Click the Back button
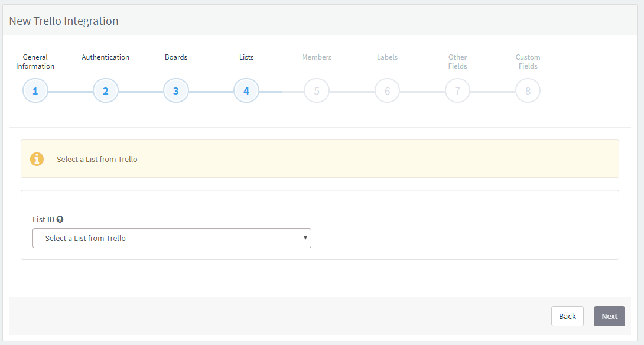 tap(567, 316)
